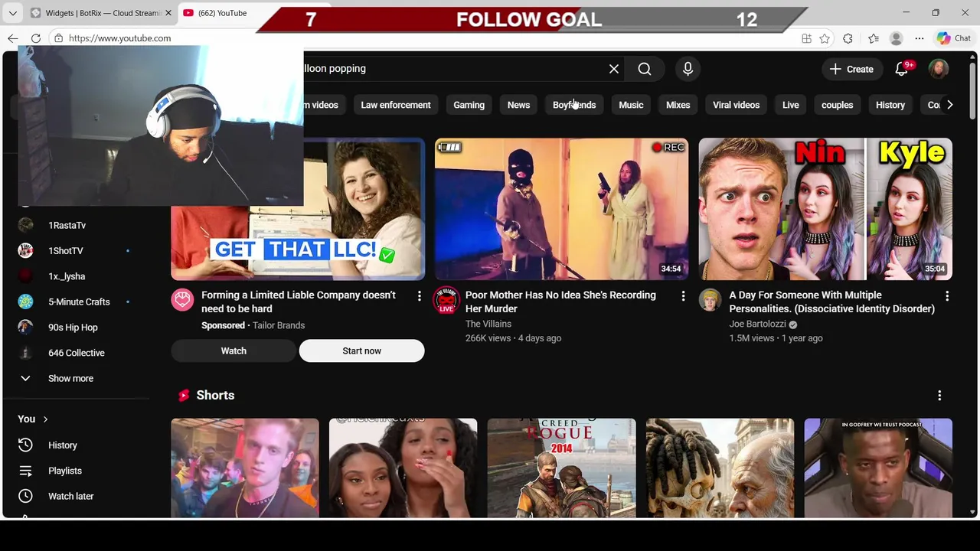
Task: Click the ad's Watch button
Action: point(234,350)
